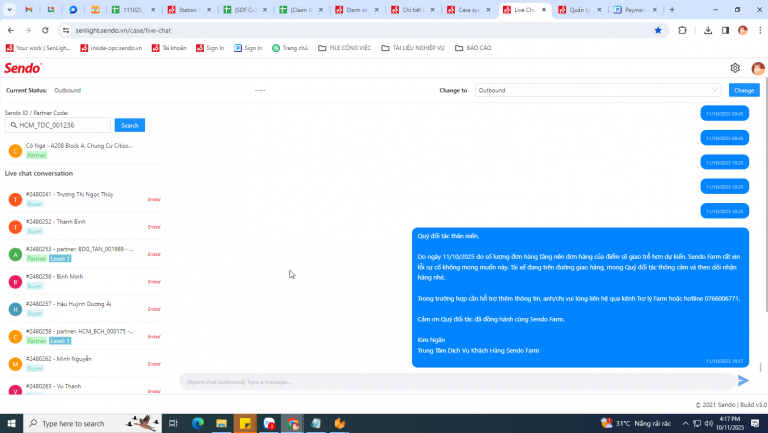This screenshot has width=768, height=433.
Task: Open new browser tab
Action: 672,9
